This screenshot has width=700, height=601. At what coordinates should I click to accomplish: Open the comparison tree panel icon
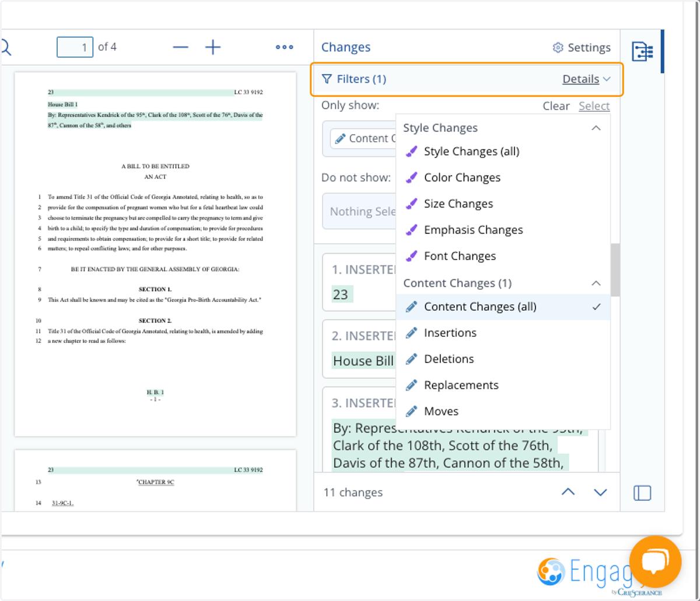pos(642,52)
